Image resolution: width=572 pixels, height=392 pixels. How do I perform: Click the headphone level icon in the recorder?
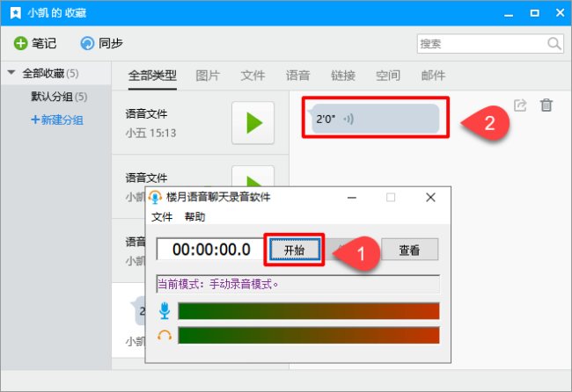pyautogui.click(x=165, y=335)
